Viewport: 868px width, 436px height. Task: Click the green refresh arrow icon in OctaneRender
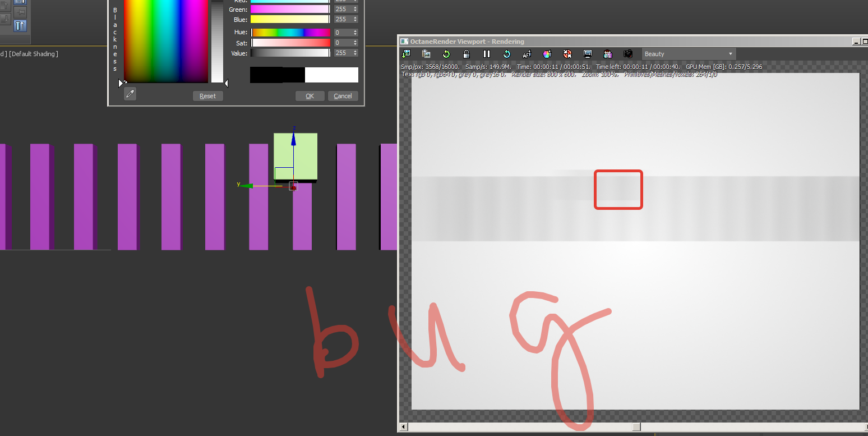(x=446, y=54)
